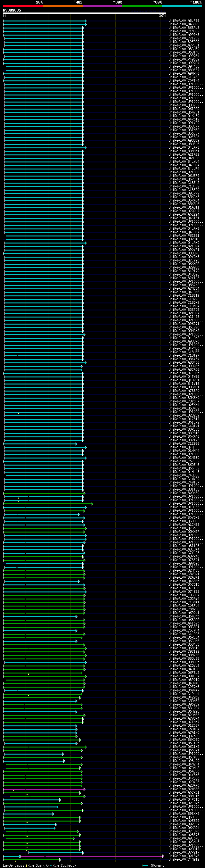Select label UniRef100_B7FUK5

pos(184,373)
